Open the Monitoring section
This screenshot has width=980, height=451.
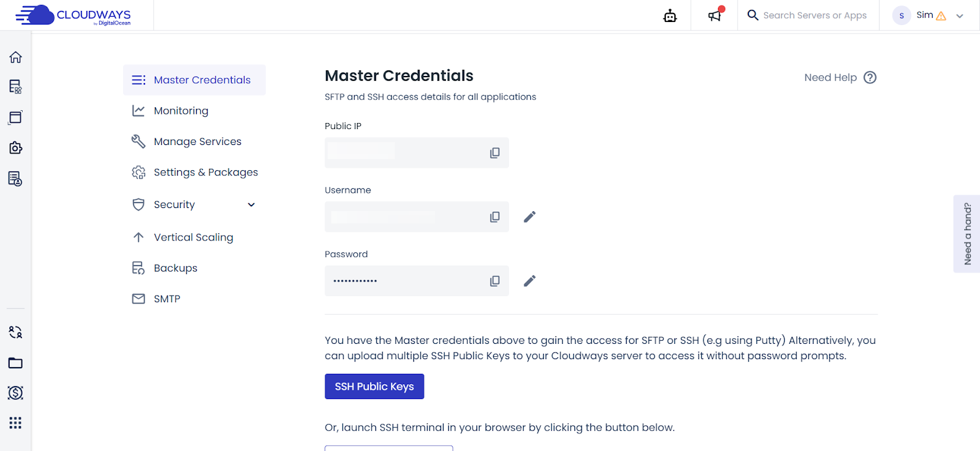pyautogui.click(x=181, y=111)
